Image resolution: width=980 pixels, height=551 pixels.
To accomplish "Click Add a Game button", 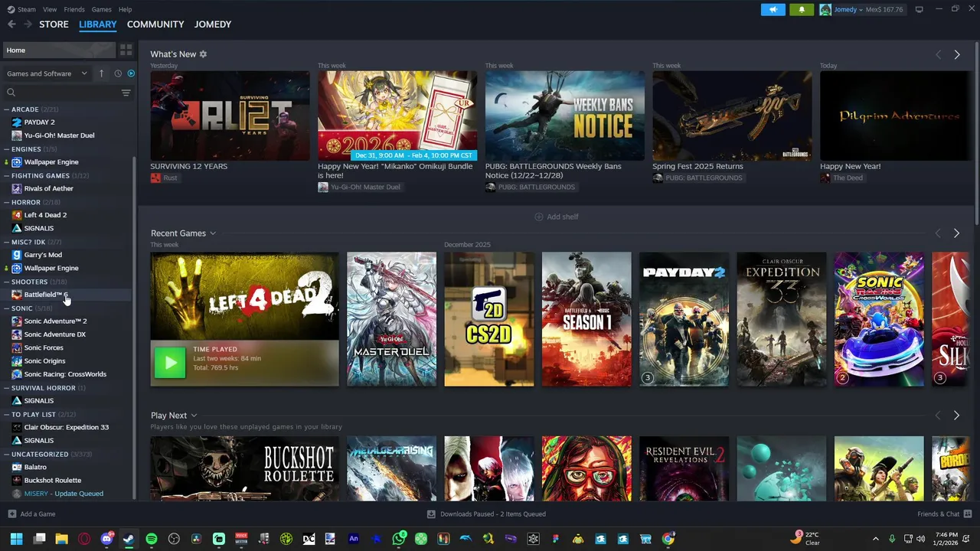I will pyautogui.click(x=31, y=514).
